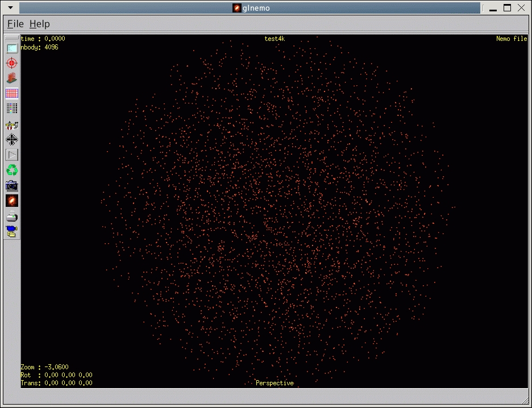Click the red 3D wall icon

coord(12,78)
